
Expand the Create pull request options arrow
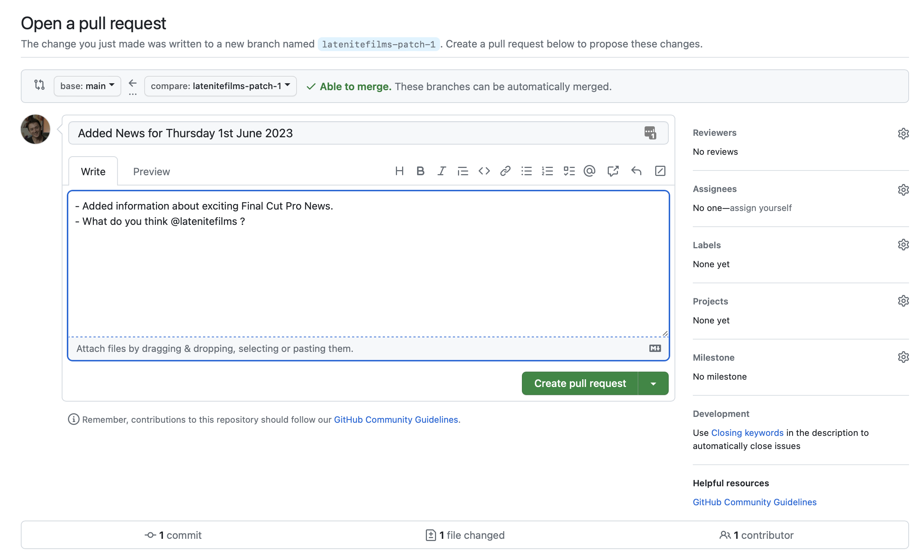pos(653,383)
